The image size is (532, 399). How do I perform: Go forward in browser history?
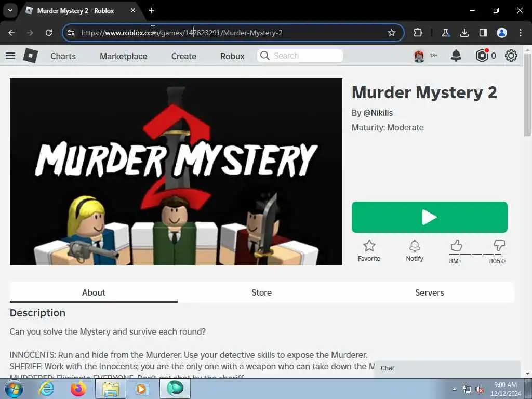(30, 33)
